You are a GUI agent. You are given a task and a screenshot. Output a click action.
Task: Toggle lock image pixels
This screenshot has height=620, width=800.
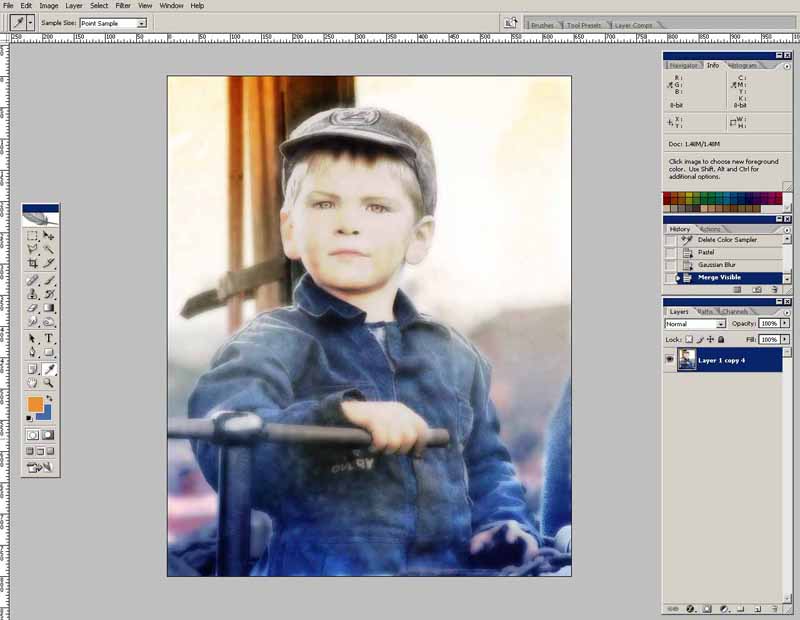point(700,339)
